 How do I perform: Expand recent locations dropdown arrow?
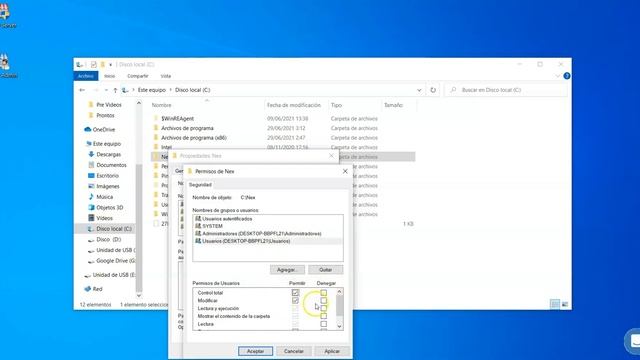coord(106,90)
